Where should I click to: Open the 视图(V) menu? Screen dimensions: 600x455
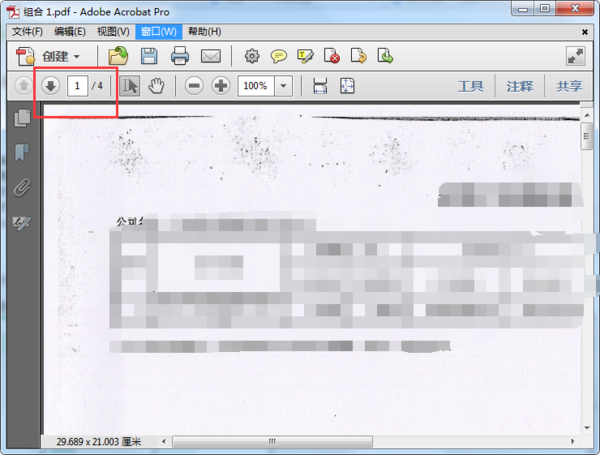point(113,32)
